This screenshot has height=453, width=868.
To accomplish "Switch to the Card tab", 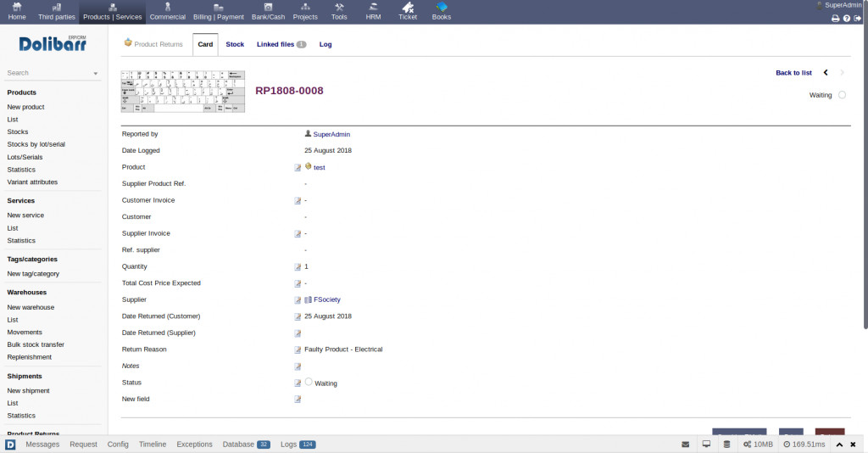I will [205, 44].
